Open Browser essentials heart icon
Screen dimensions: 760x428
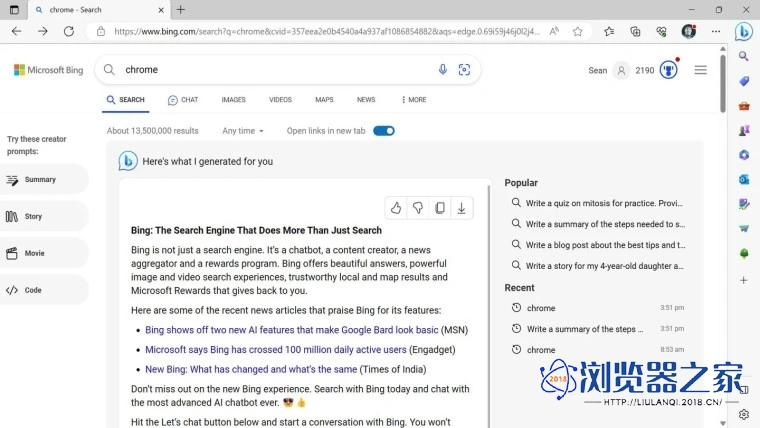tap(661, 32)
